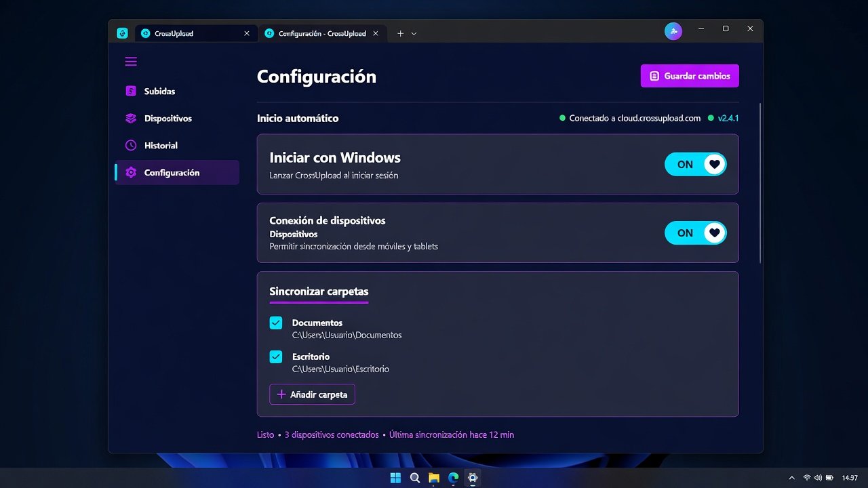The height and width of the screenshot is (488, 868).
Task: Switch to the CrossUpload tab
Action: 195,33
